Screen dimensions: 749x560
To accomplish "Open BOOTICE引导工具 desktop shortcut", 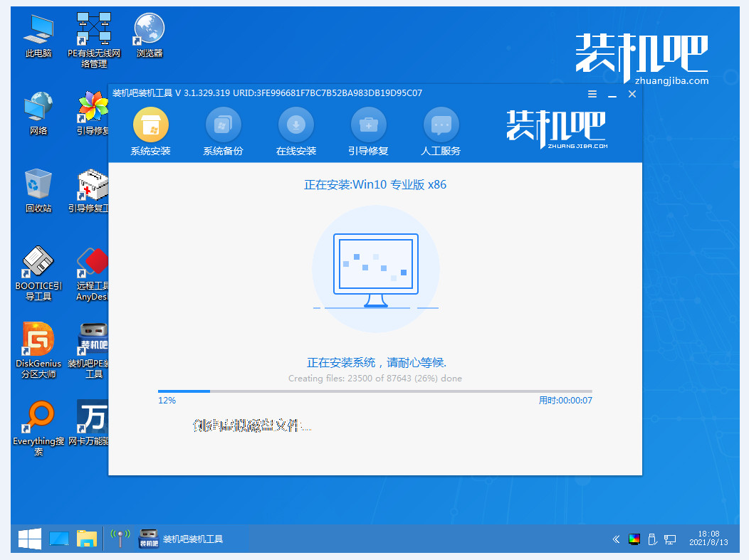I will (x=38, y=263).
